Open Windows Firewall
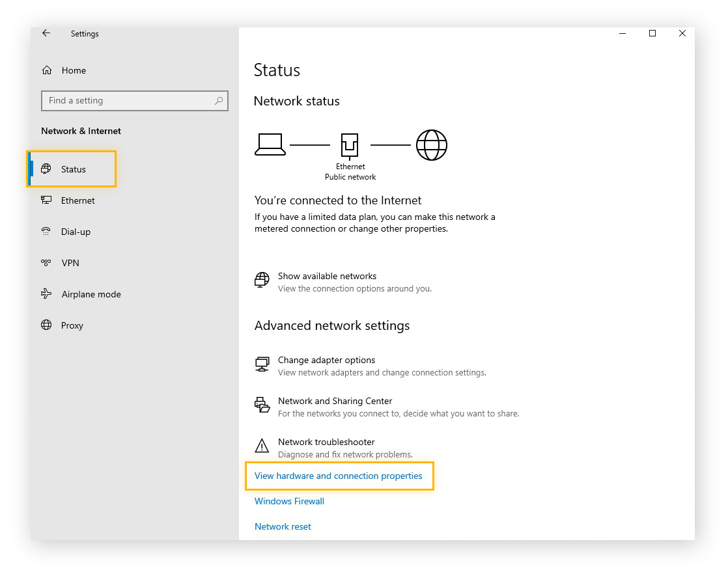The width and height of the screenshot is (728, 570). coord(289,501)
